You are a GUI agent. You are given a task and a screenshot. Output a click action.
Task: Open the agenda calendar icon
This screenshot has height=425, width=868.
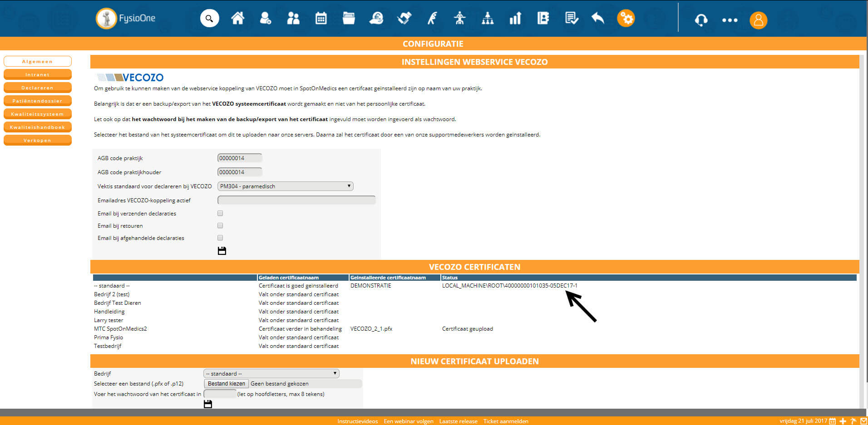tap(321, 19)
